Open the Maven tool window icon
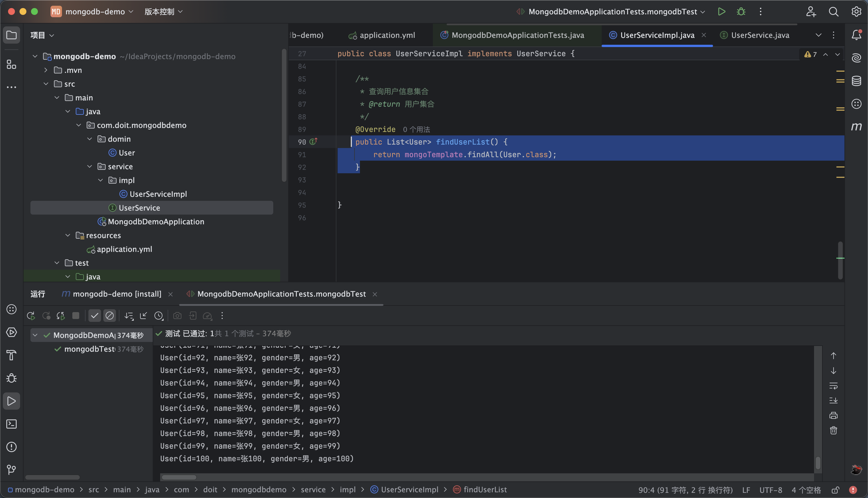Screen dimensions: 868x498 856,127
